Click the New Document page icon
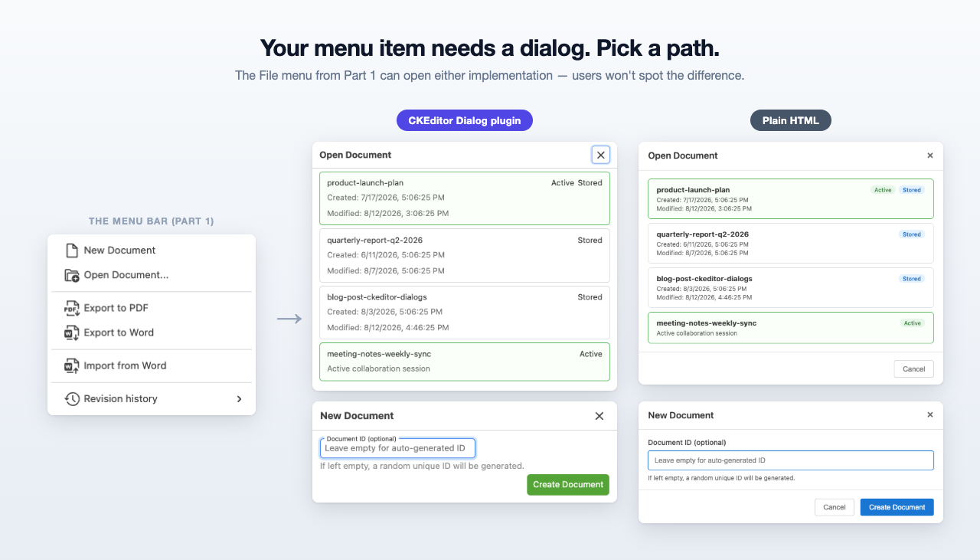Image resolution: width=980 pixels, height=560 pixels. (72, 251)
